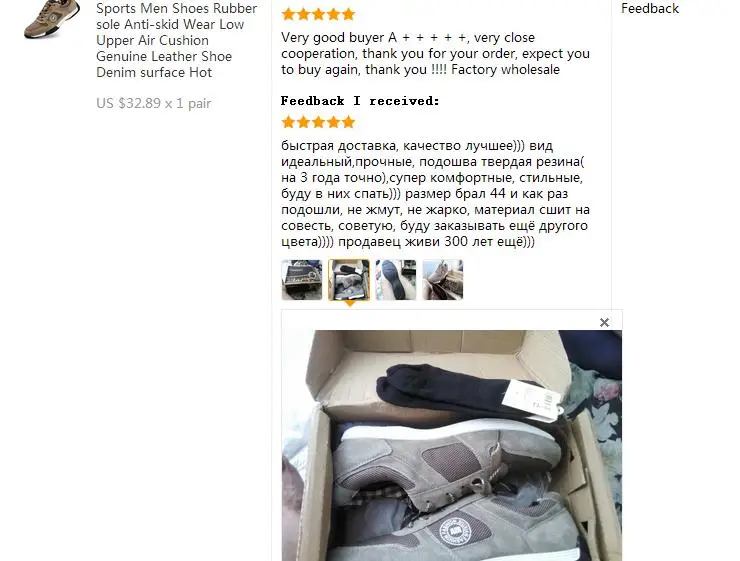Screen dimensions: 740x561
Task: Click the first star under Feedback I received
Action: [288, 123]
